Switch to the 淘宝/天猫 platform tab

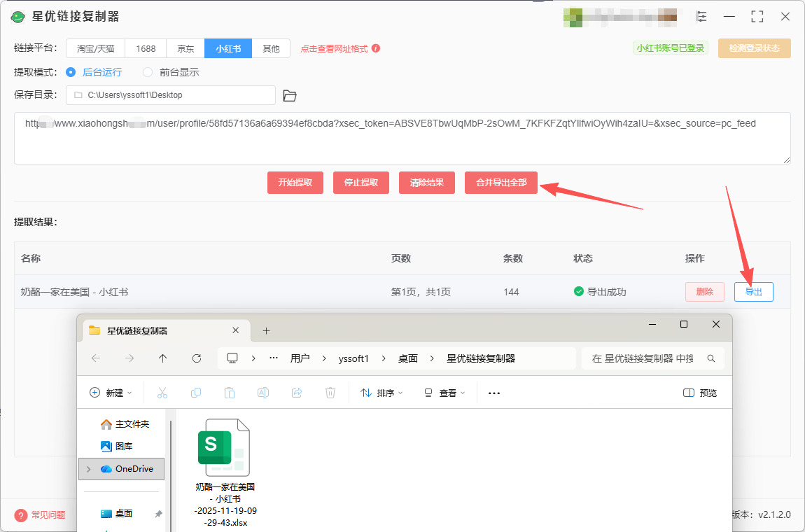95,48
